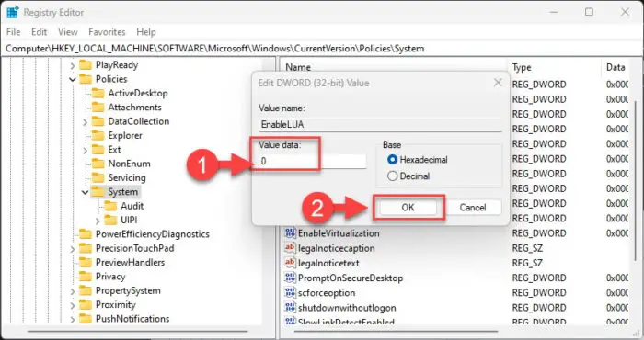Select the PromptOnSecureDesktop value name
The height and width of the screenshot is (340, 644).
click(351, 278)
